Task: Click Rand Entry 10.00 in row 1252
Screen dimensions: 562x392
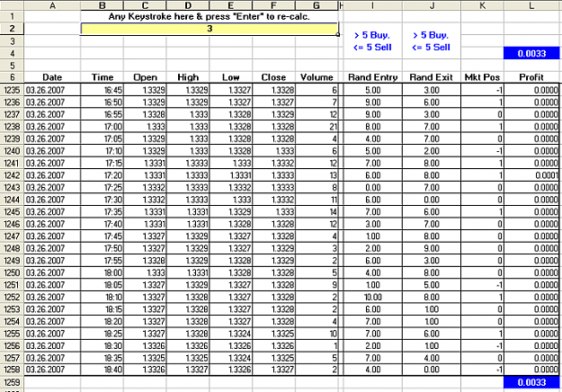Action: [x=373, y=297]
